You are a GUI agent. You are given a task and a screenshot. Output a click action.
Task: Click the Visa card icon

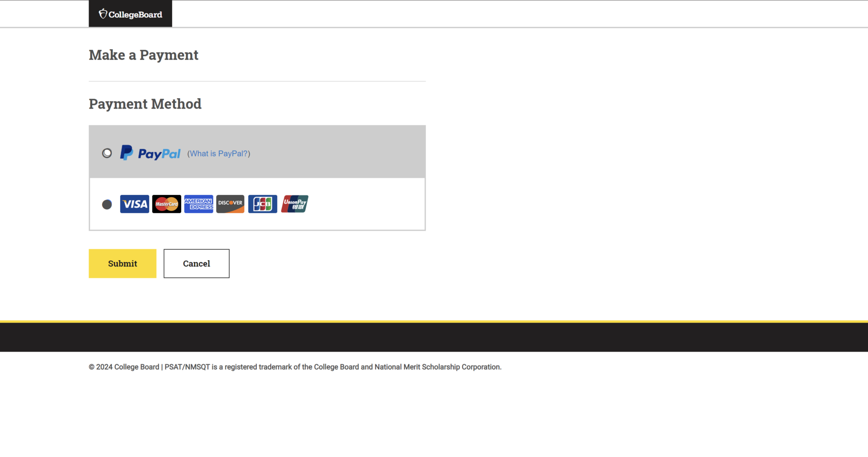point(134,204)
